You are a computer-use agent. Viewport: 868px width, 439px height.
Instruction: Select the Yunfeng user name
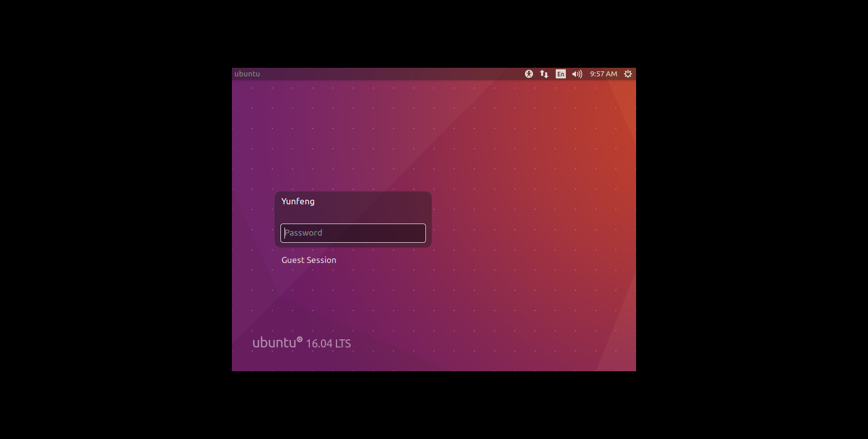298,201
